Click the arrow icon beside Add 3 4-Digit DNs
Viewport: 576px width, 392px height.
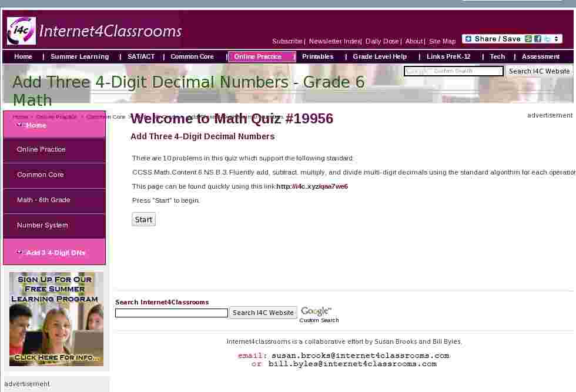[x=19, y=252]
